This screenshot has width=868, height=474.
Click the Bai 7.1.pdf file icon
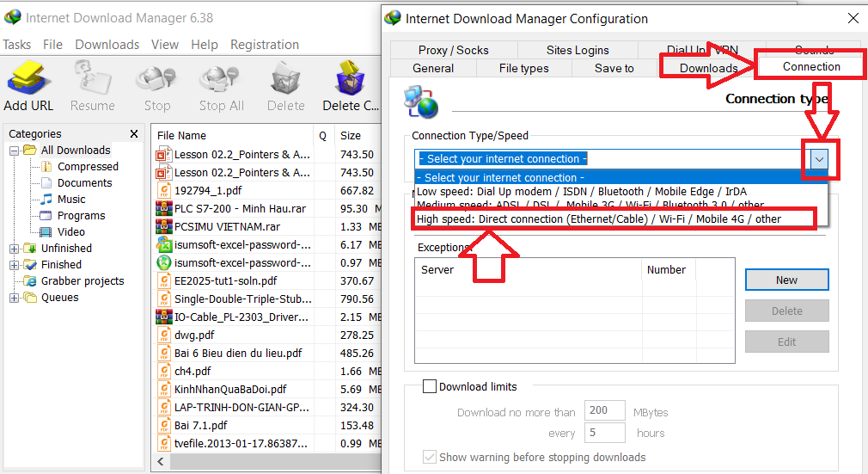pyautogui.click(x=164, y=426)
